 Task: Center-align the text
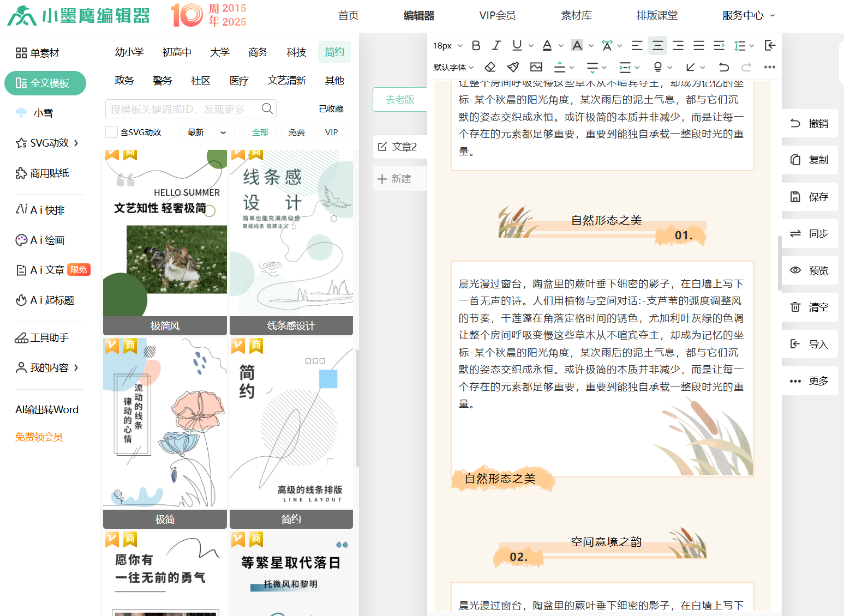(x=657, y=46)
